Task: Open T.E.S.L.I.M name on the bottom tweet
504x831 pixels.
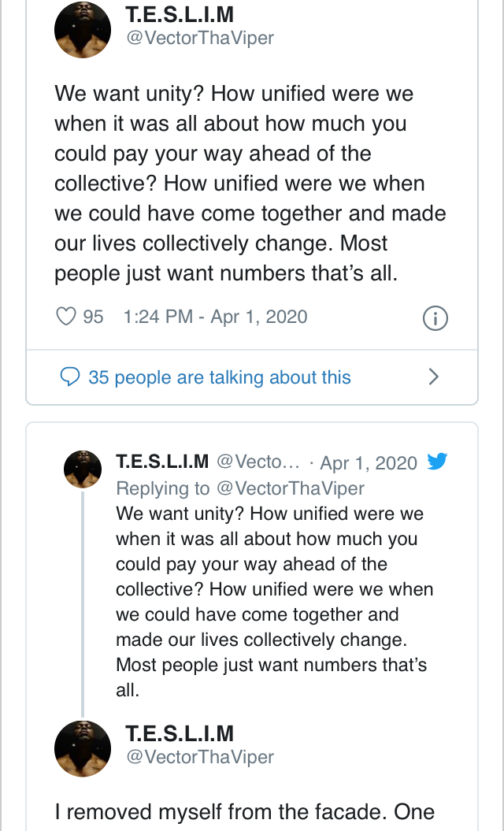Action: click(180, 733)
